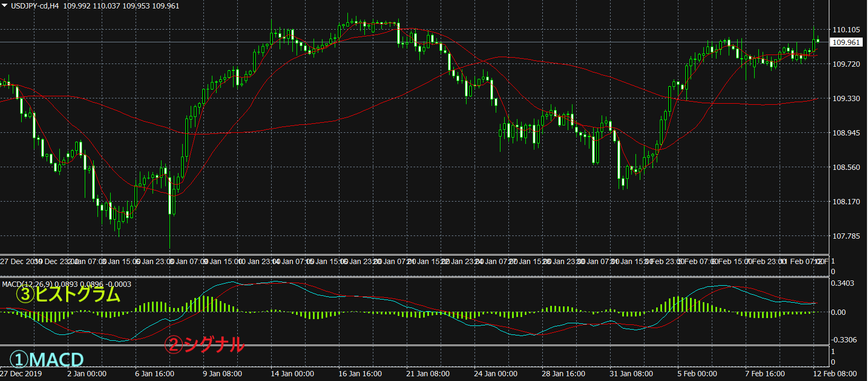Click the 107.785 price axis label
The height and width of the screenshot is (381, 868).
click(x=846, y=236)
